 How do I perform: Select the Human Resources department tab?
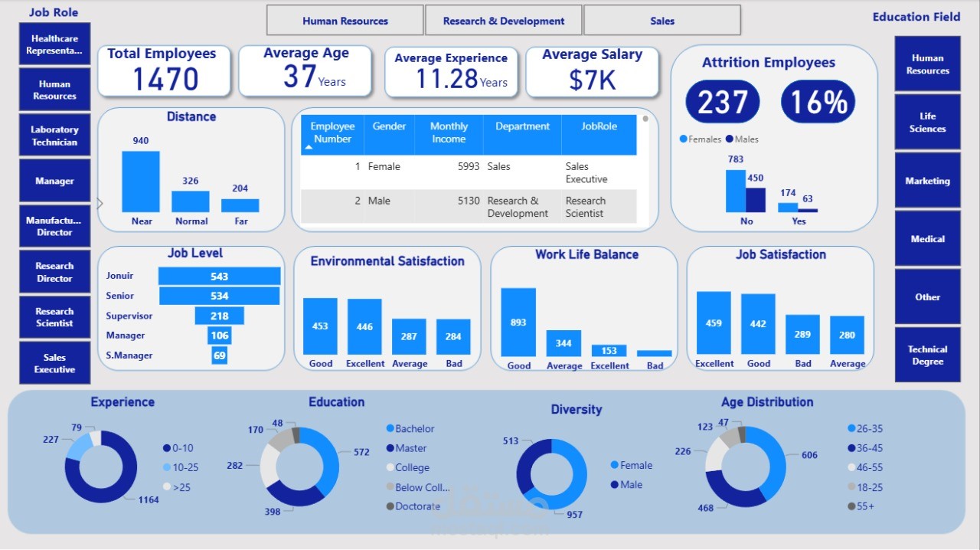345,21
